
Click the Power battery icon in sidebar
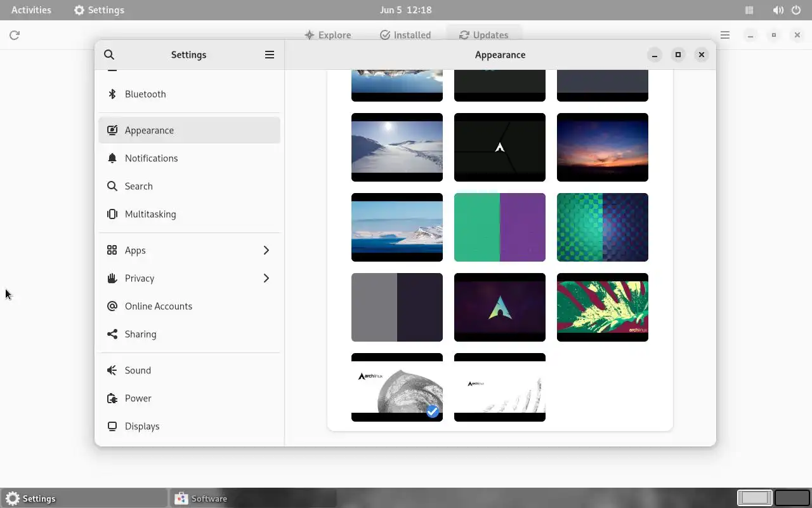click(112, 398)
